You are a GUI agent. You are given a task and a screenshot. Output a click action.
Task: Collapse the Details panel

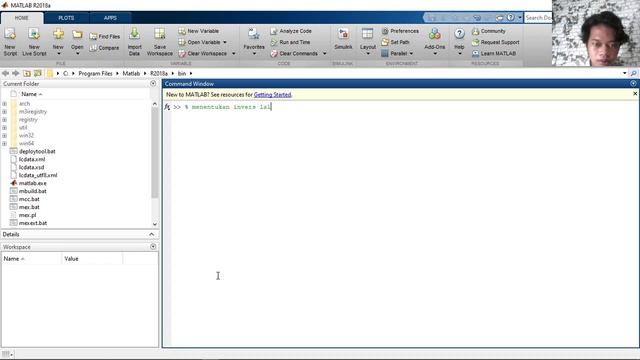point(151,234)
